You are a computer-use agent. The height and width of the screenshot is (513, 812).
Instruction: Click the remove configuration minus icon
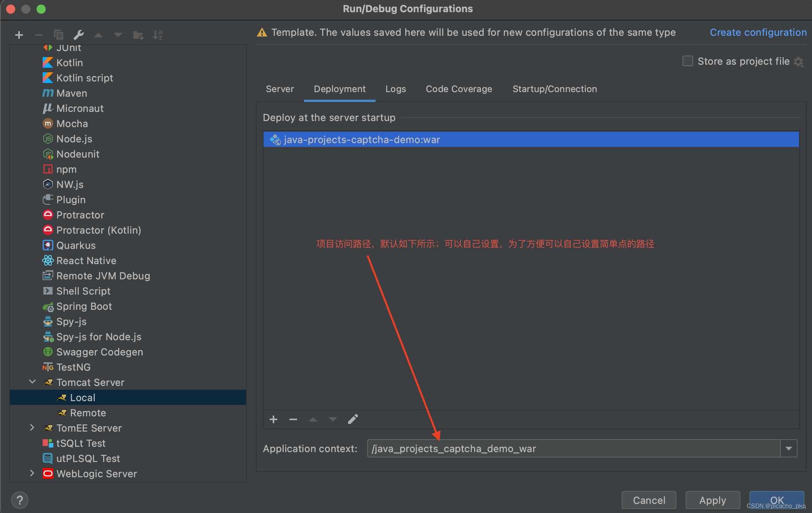(x=39, y=35)
